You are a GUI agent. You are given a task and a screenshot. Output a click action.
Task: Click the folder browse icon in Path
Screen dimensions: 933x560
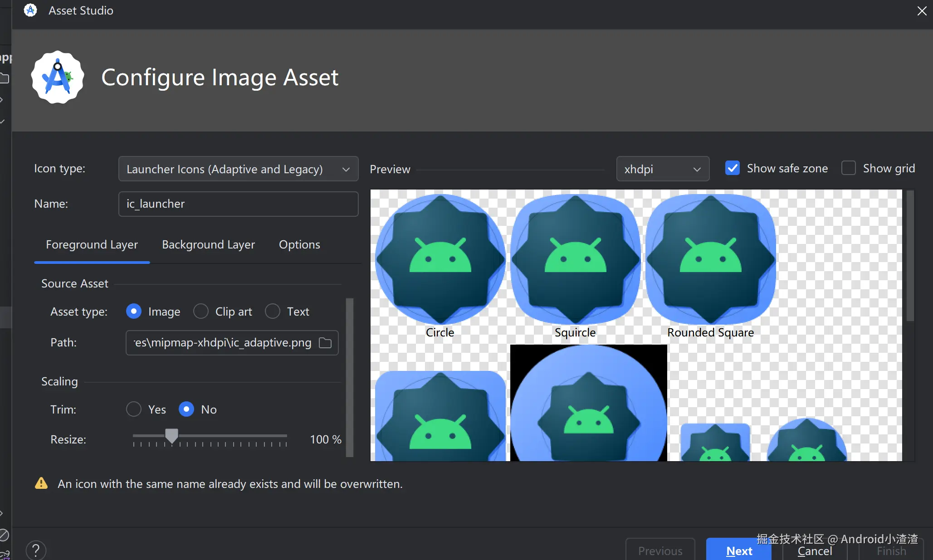[x=325, y=343]
